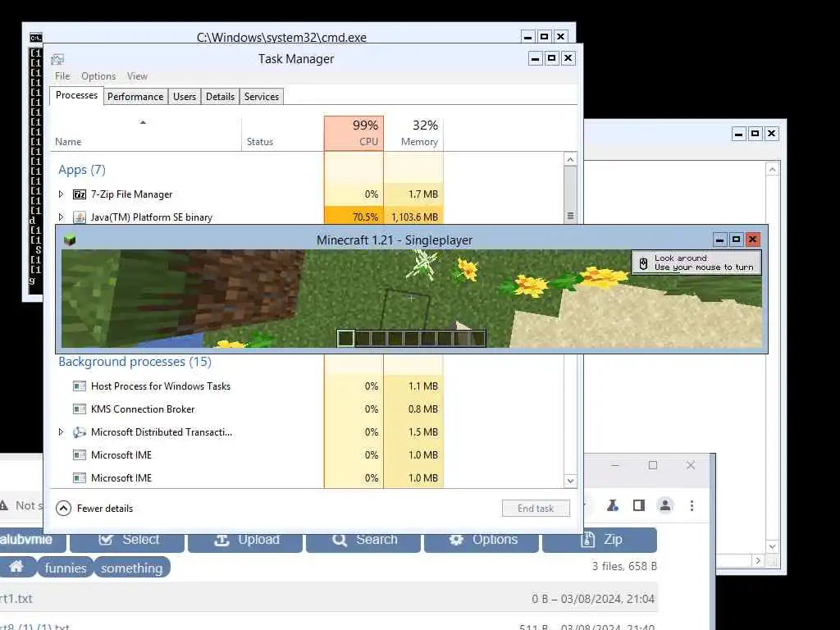This screenshot has width=840, height=630.
Task: Click the Not secure warning icon
Action: (4, 505)
